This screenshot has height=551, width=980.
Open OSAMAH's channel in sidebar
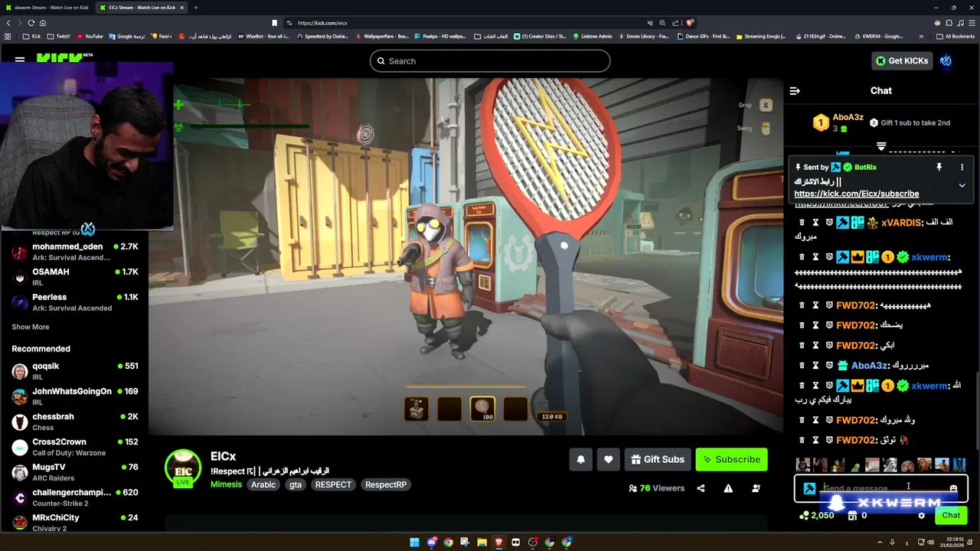point(75,277)
